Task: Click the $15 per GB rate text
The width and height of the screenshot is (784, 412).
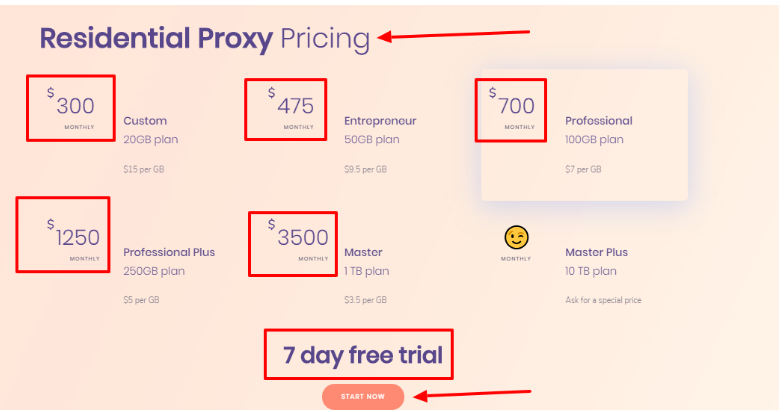Action: pos(144,169)
